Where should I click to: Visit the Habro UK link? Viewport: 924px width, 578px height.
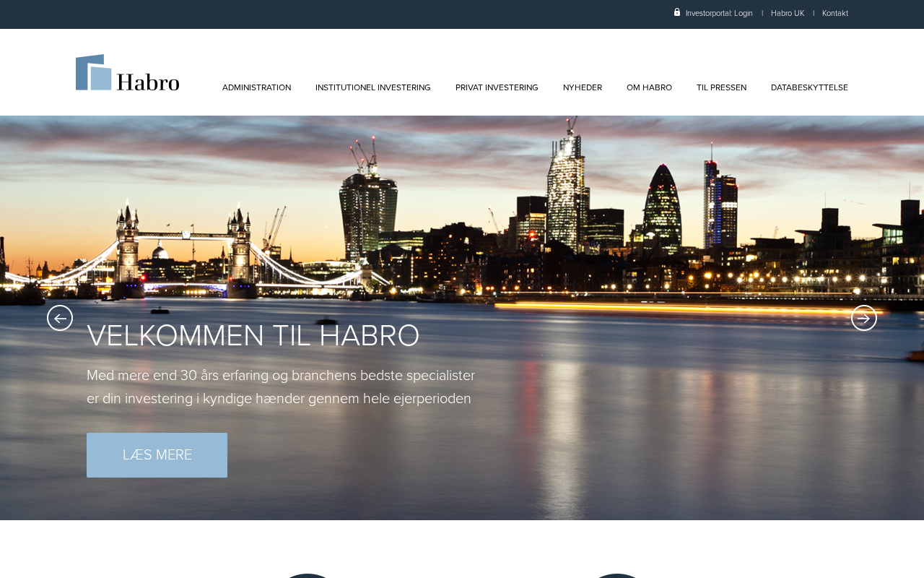(788, 13)
